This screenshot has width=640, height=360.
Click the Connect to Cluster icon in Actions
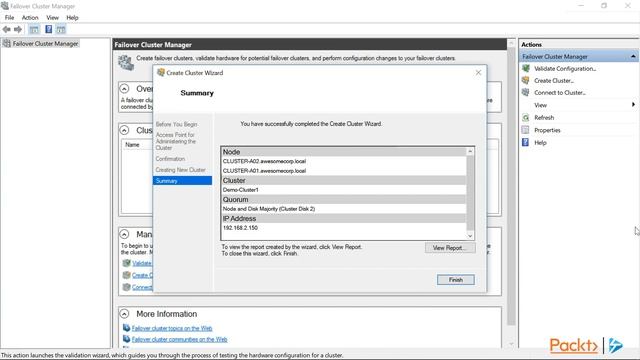(x=526, y=93)
